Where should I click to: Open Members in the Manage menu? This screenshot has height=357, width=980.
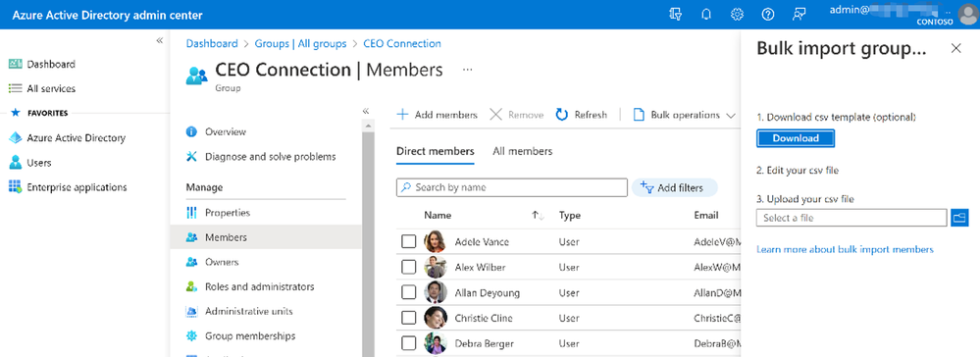[266, 237]
